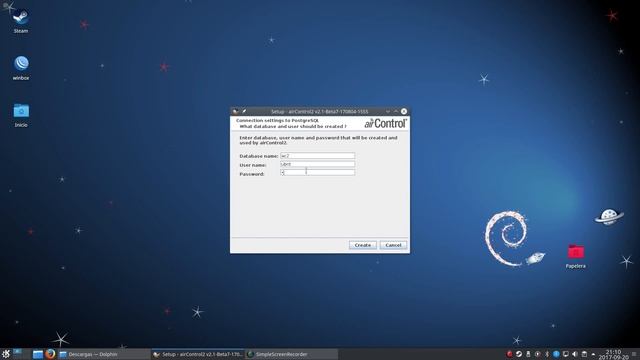
Task: Open the KDE application launcher
Action: coord(5,354)
